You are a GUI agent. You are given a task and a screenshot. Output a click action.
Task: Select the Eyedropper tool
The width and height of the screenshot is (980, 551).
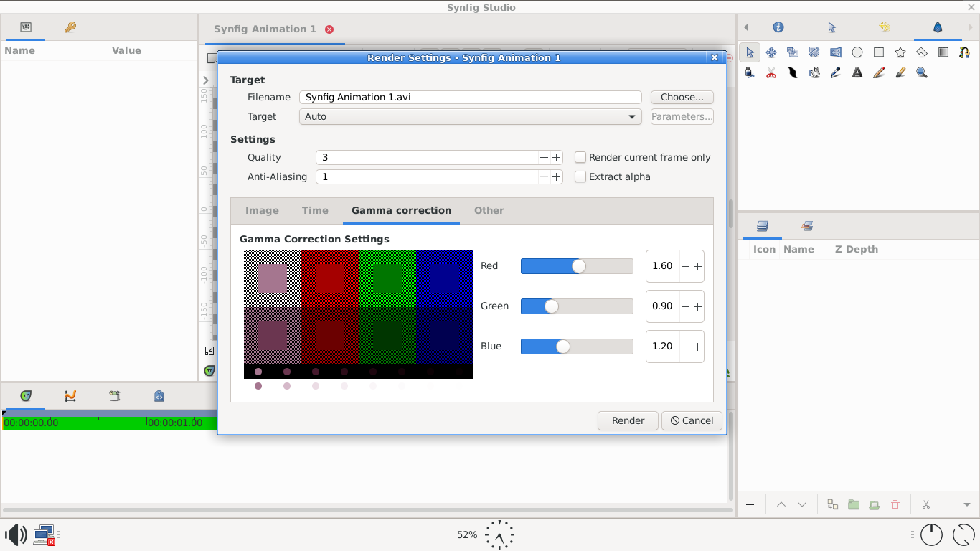pos(836,72)
